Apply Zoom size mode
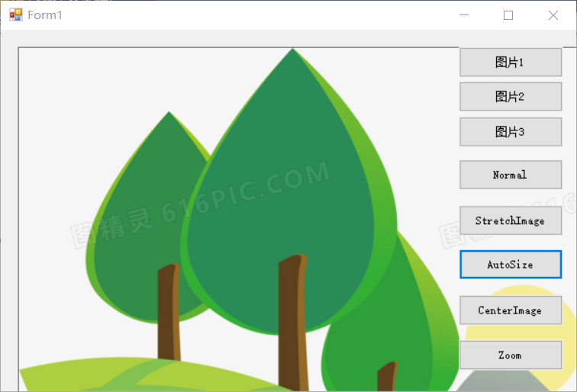The height and width of the screenshot is (392, 577). click(x=511, y=355)
